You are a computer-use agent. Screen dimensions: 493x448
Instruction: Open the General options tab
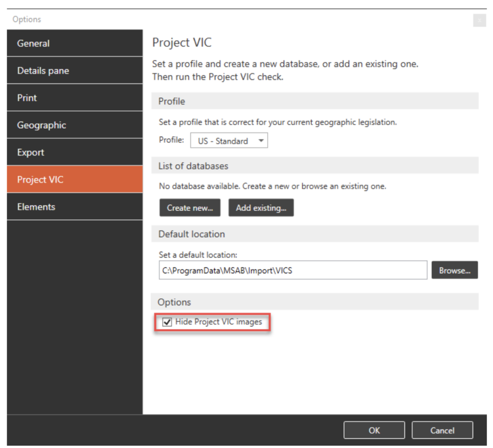point(75,43)
